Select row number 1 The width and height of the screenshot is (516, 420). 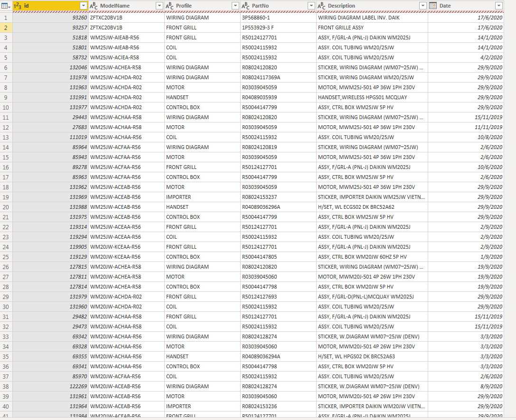6,18
